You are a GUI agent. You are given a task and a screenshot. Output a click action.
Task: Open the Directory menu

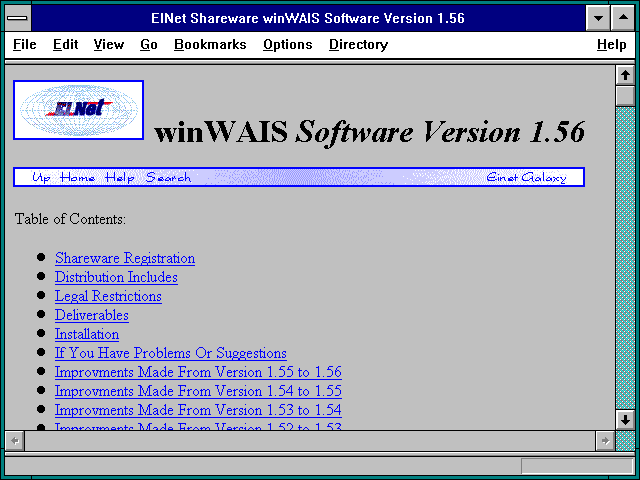point(358,44)
